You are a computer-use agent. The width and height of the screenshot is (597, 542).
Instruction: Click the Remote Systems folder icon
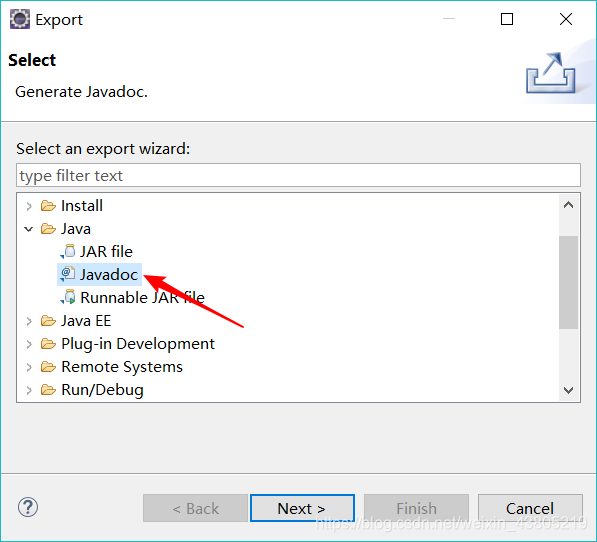click(x=48, y=367)
